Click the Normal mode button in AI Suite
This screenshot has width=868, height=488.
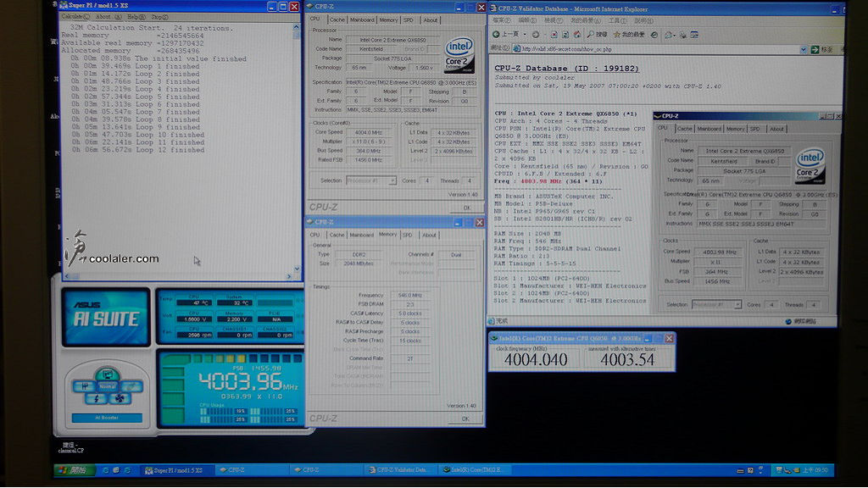pos(107,386)
